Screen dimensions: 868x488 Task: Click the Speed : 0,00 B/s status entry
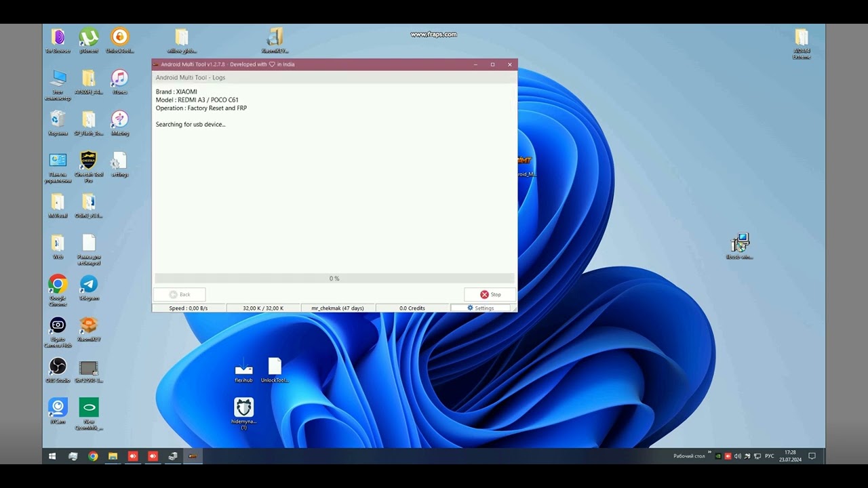pos(189,308)
